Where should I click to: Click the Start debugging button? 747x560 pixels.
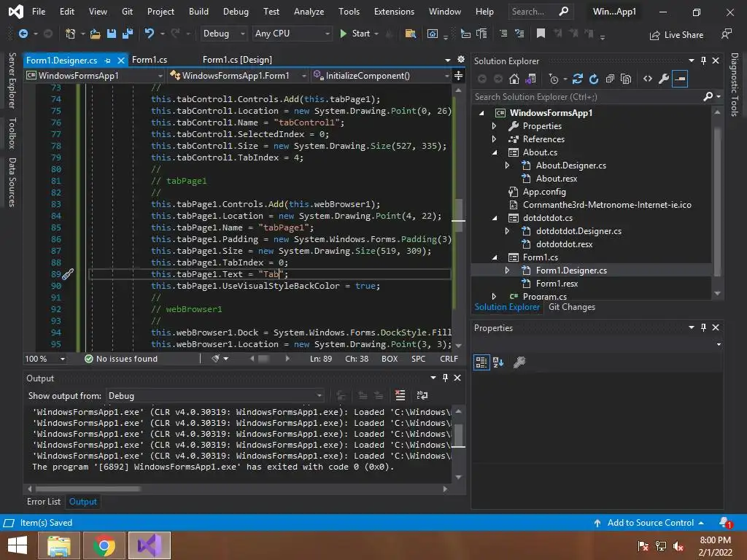click(355, 34)
